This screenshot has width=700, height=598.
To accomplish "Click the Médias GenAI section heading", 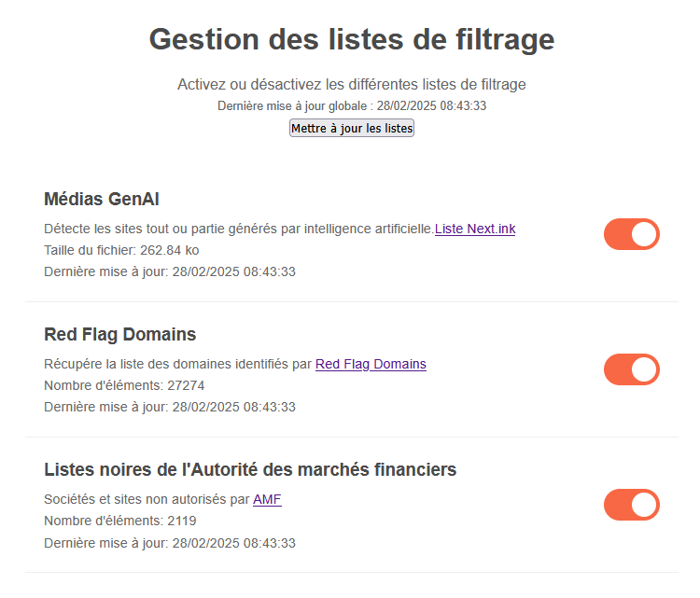I will [x=102, y=199].
